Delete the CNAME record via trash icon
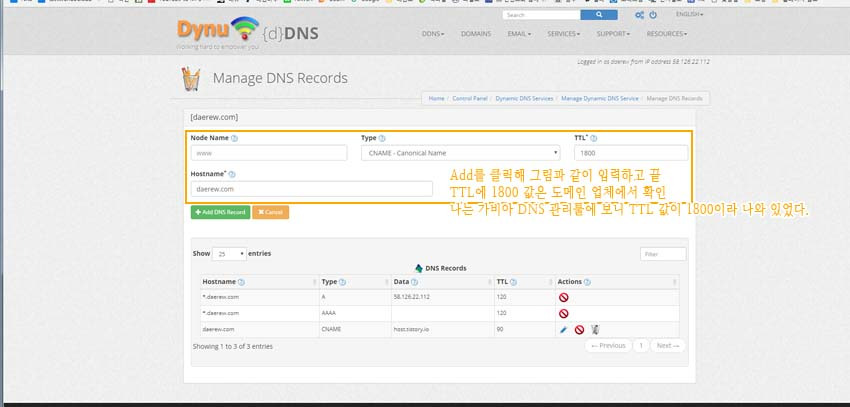This screenshot has width=850, height=407. (594, 329)
